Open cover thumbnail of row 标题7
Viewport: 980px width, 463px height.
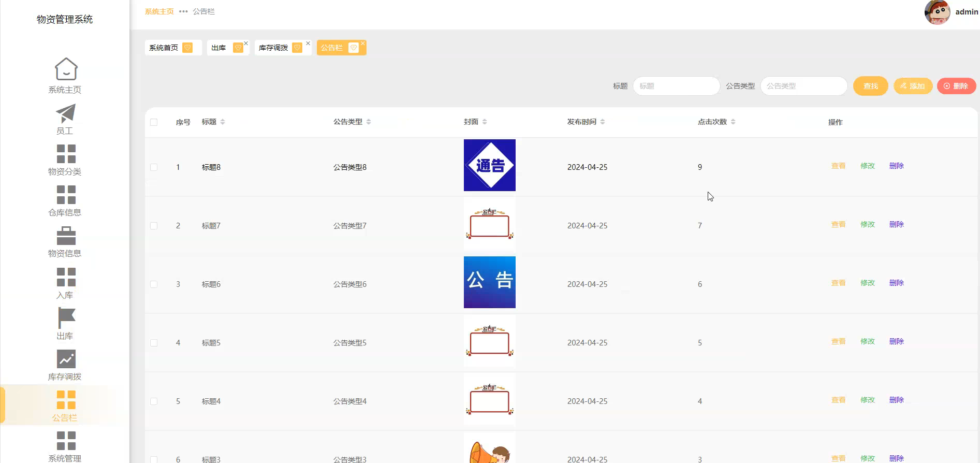pos(490,224)
